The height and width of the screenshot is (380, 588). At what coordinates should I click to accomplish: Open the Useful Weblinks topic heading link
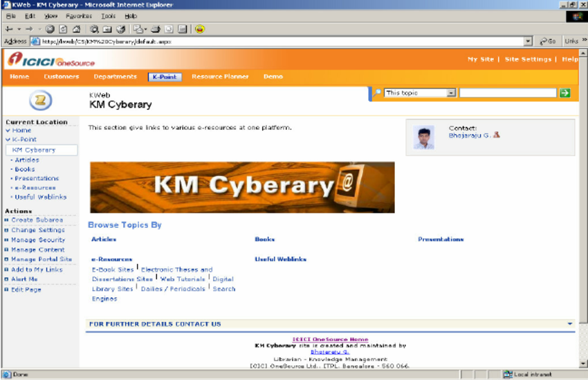coord(280,259)
